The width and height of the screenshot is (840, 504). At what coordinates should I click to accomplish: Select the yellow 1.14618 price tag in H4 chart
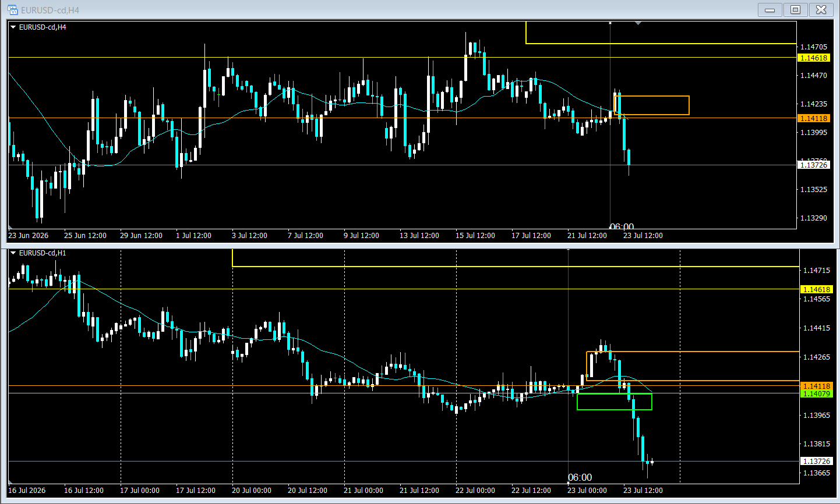813,58
